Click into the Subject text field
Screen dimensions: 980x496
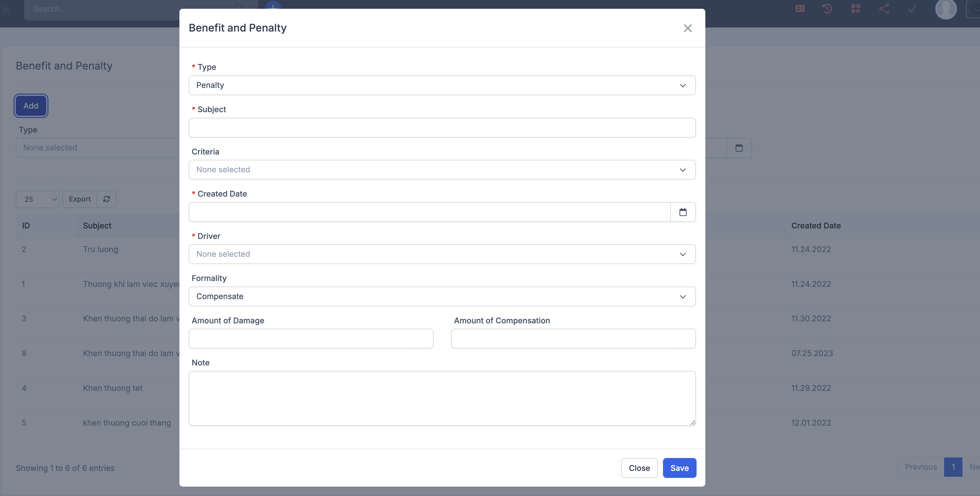(442, 127)
